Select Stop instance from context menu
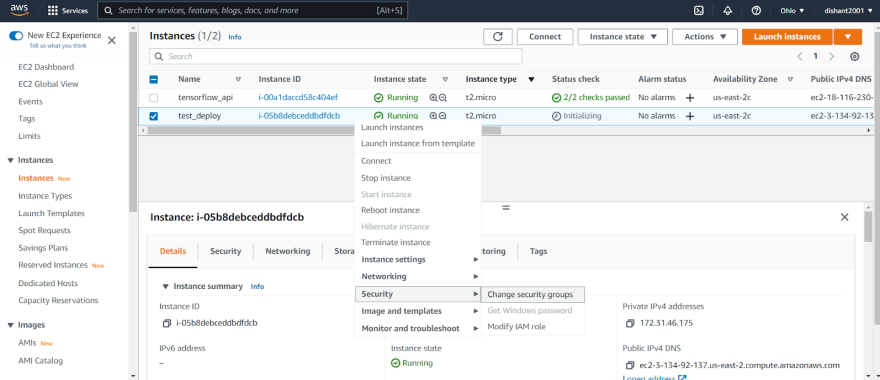The height and width of the screenshot is (380, 880). (386, 178)
